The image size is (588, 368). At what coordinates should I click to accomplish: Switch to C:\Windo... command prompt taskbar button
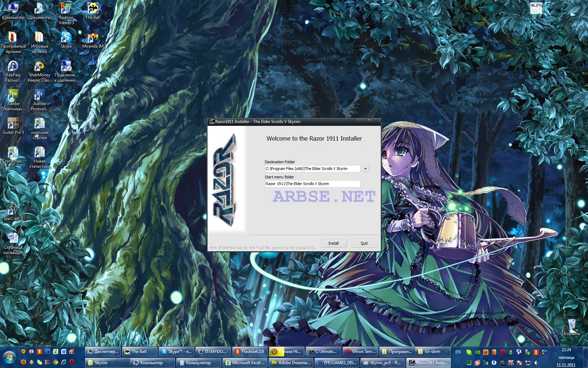coord(323,352)
